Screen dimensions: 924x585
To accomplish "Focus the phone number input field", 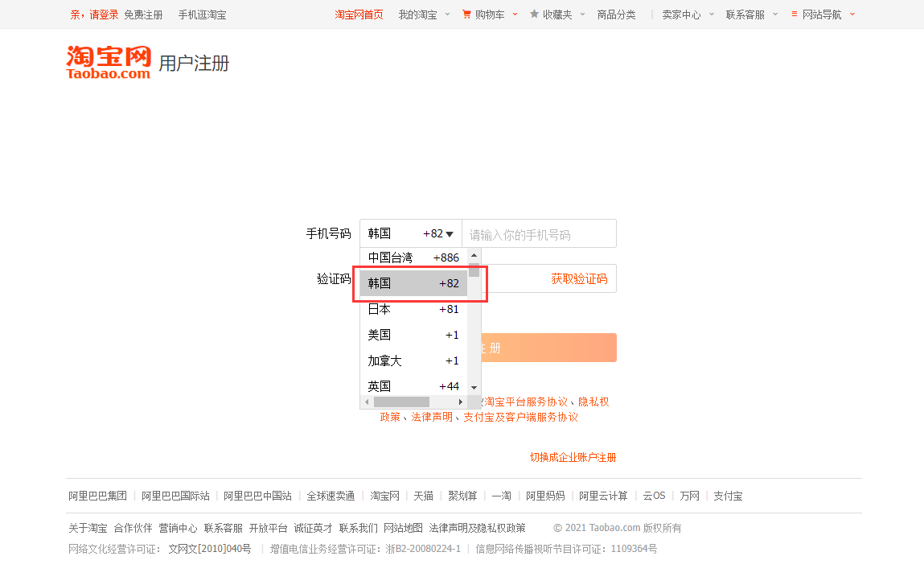I will 539,234.
